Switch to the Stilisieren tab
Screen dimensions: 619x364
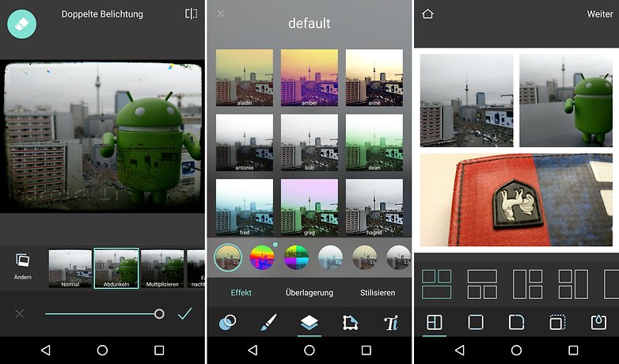pyautogui.click(x=378, y=293)
